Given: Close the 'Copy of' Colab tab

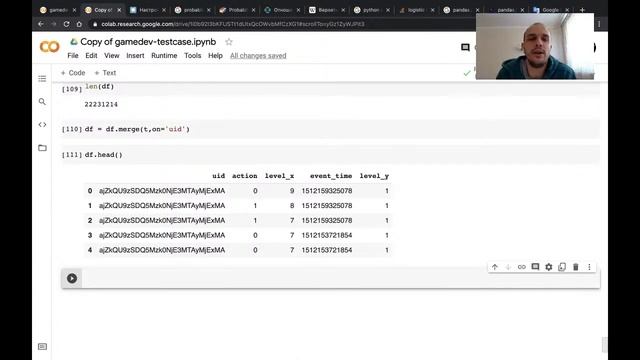Looking at the screenshot, I should [119, 10].
